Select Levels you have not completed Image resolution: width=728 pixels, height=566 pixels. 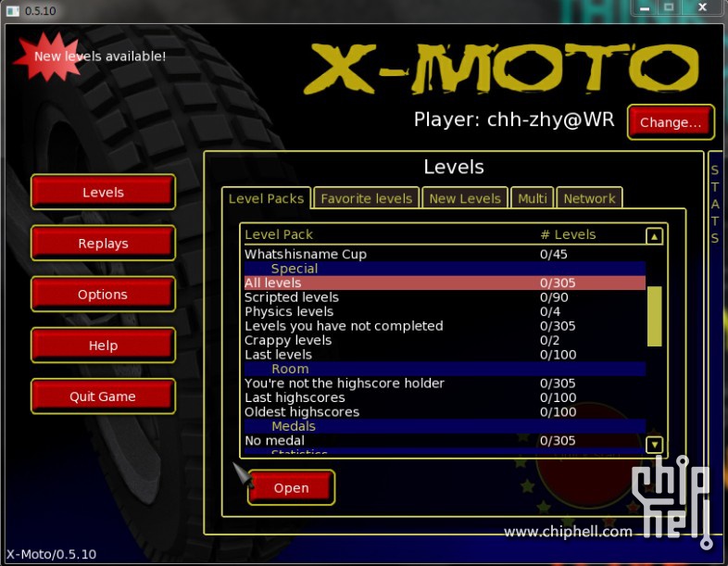click(445, 326)
